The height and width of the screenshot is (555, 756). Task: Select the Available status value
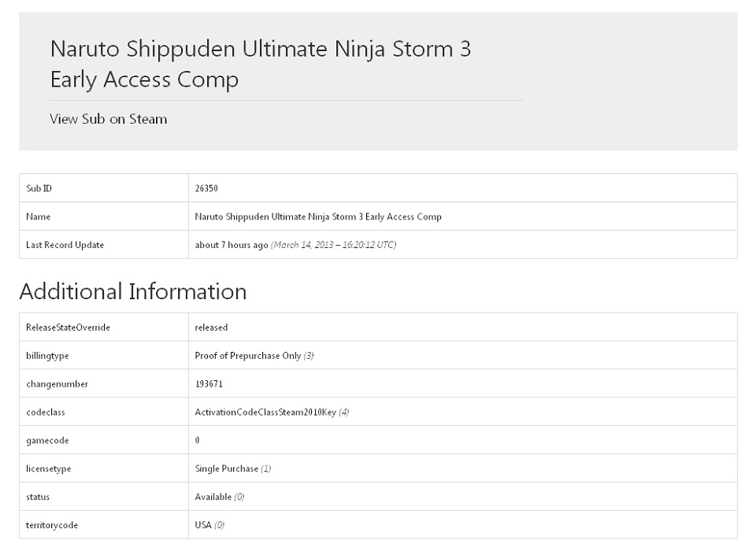point(213,497)
